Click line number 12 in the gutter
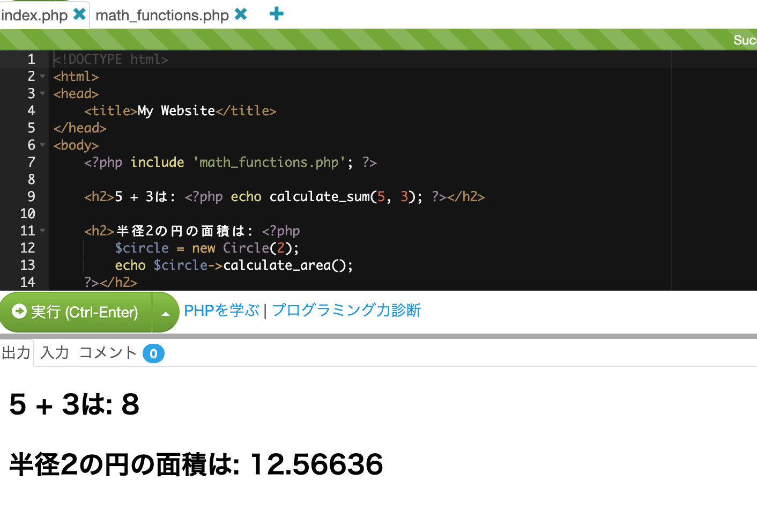This screenshot has width=757, height=532. pos(27,248)
